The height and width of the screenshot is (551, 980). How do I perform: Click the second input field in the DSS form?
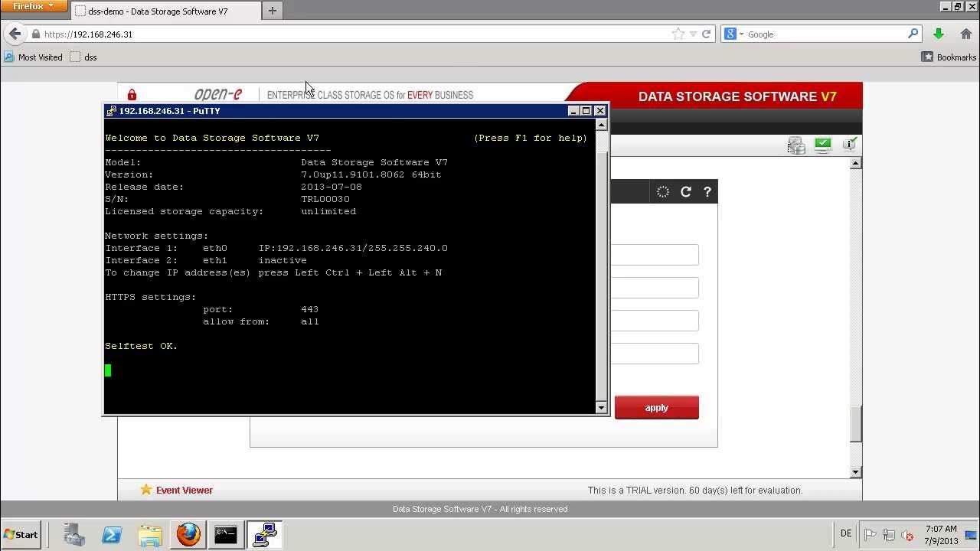pyautogui.click(x=655, y=288)
